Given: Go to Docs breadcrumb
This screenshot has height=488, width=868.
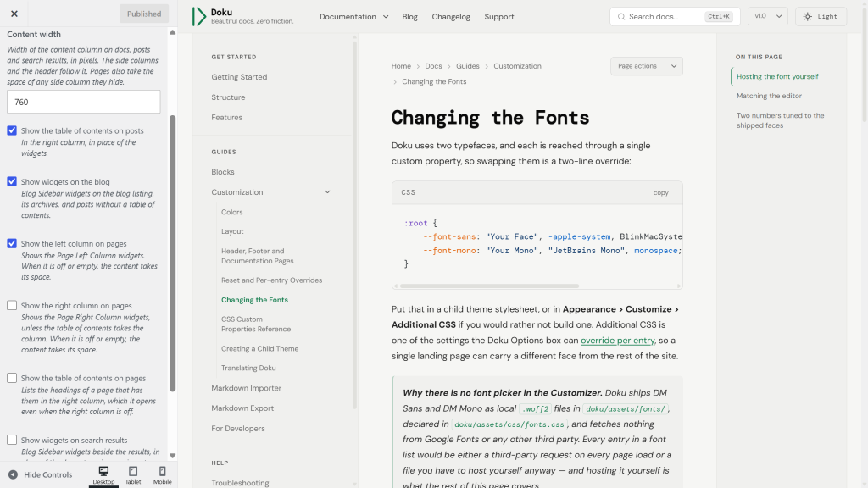Looking at the screenshot, I should click(x=433, y=66).
